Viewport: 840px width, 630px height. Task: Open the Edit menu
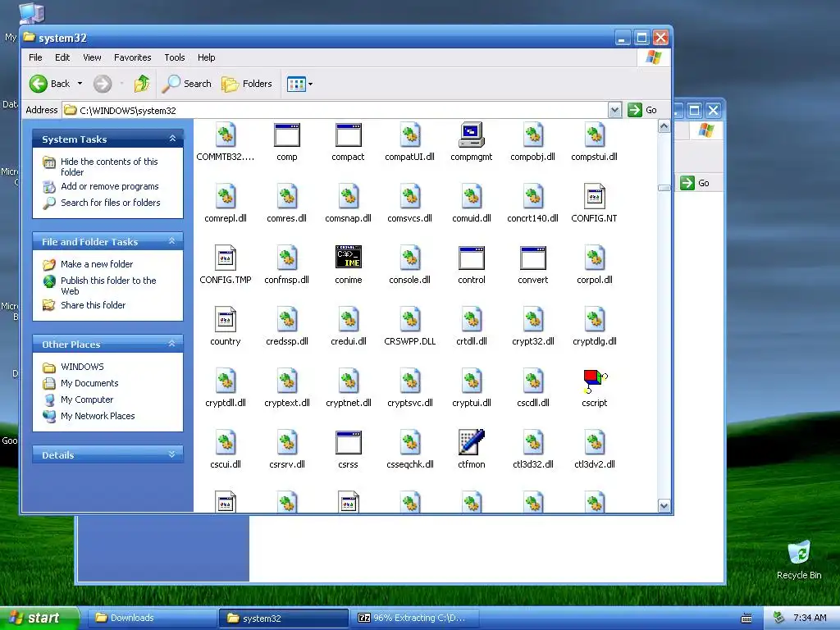point(62,57)
